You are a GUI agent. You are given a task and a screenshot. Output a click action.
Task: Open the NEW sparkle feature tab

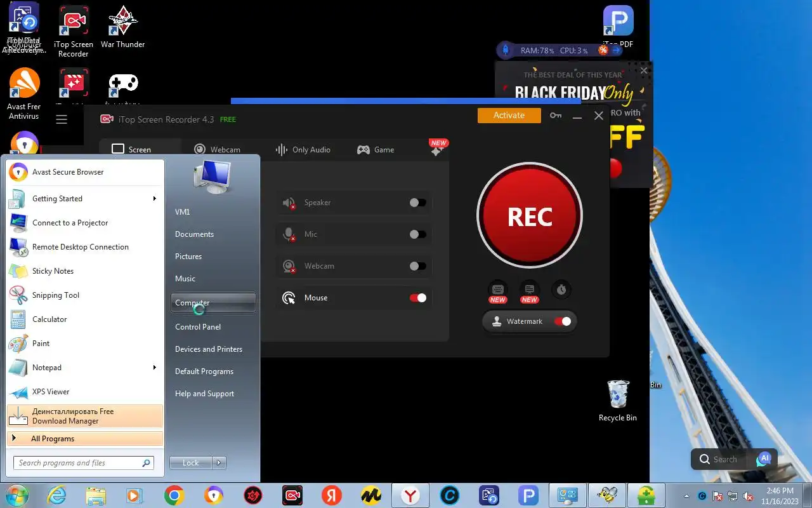(438, 149)
